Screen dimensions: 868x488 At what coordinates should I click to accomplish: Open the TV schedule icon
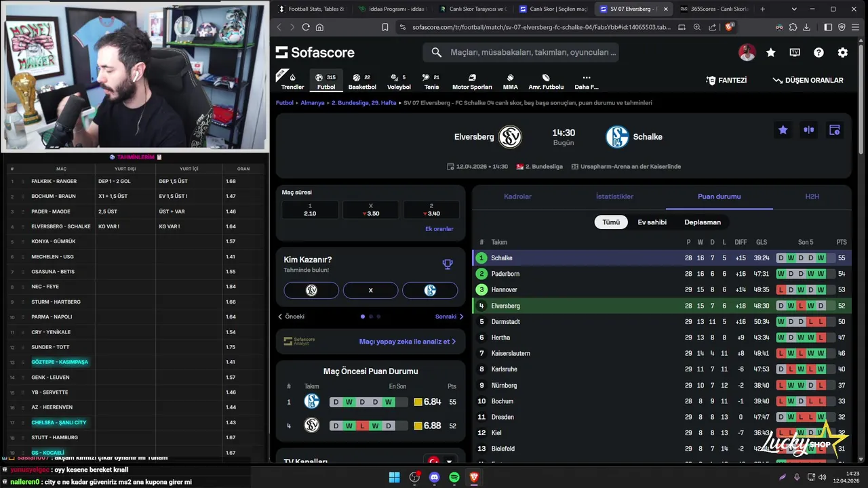[x=795, y=52]
